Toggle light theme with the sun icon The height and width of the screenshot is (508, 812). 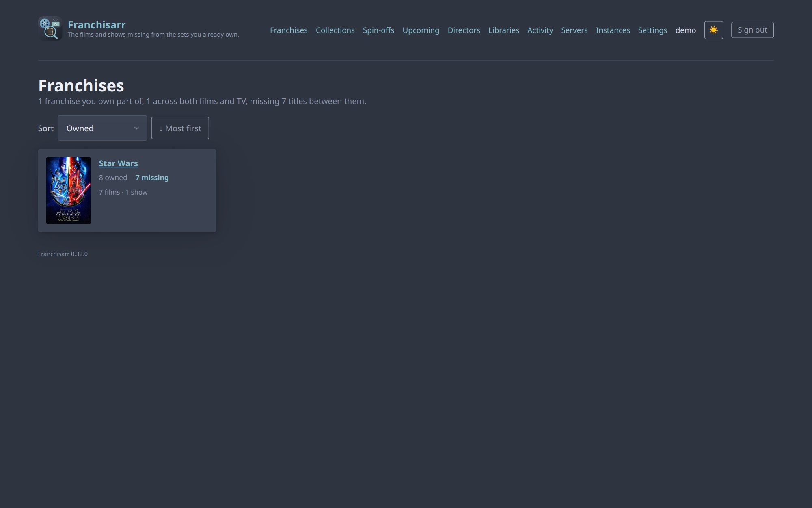(x=713, y=30)
